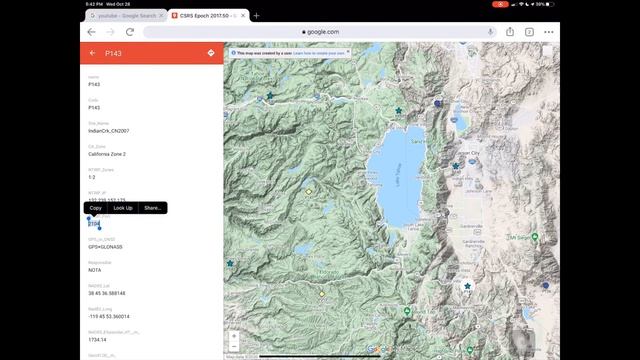Click the 1-2 zones value

tap(92, 178)
